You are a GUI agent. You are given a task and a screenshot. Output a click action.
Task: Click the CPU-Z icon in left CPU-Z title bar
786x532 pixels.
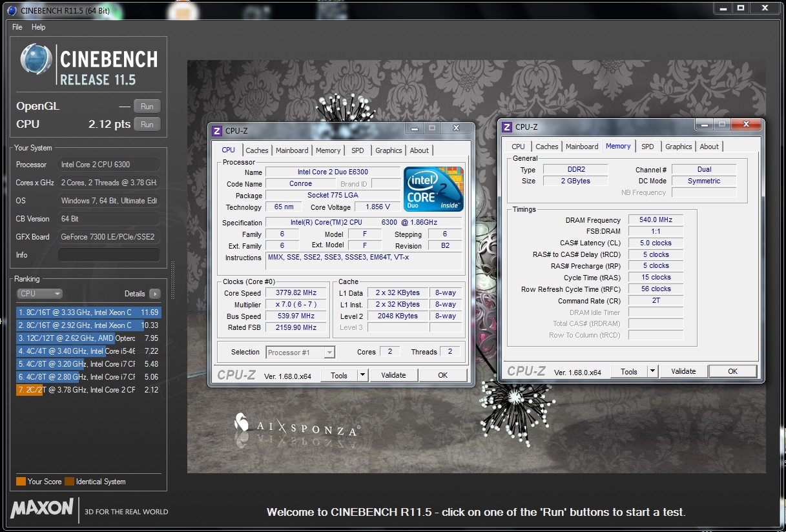click(x=218, y=130)
